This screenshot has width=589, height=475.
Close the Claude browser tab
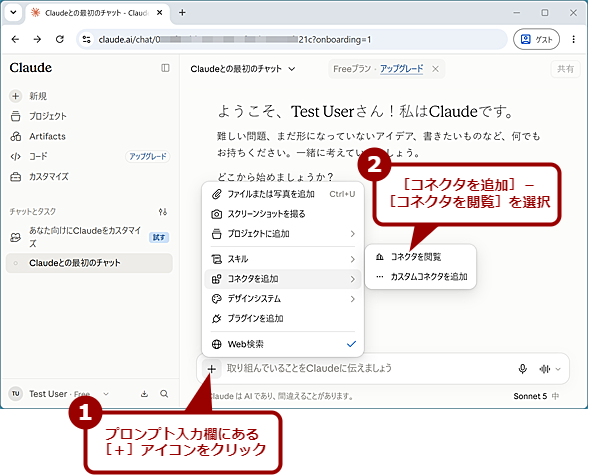(x=159, y=12)
